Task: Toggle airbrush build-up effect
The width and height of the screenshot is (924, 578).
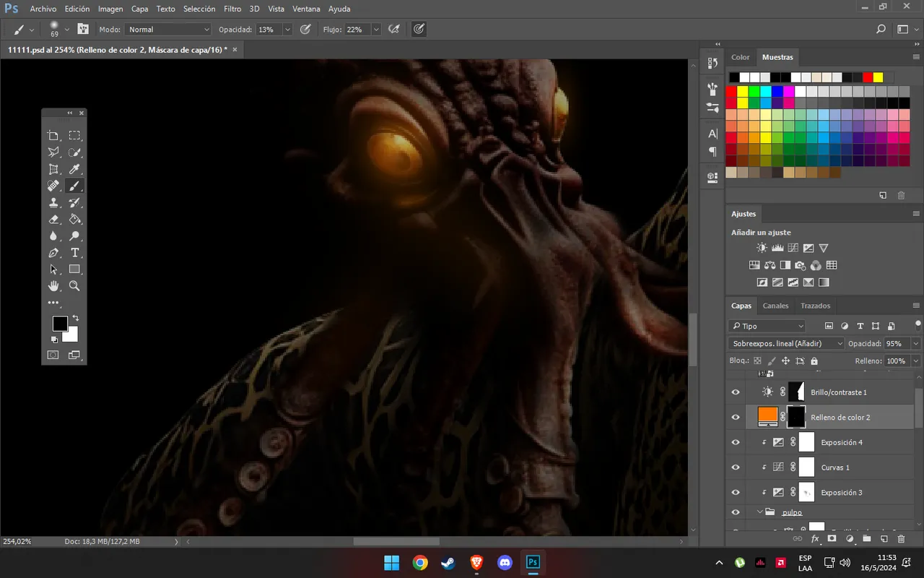Action: [394, 30]
